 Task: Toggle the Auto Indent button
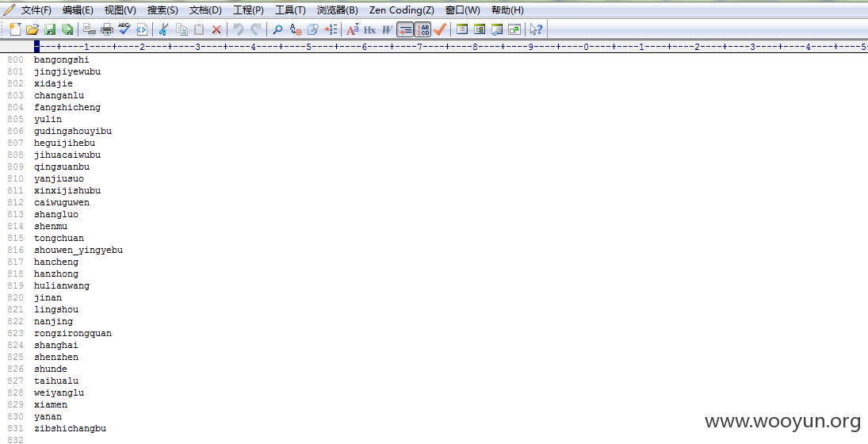coord(405,29)
